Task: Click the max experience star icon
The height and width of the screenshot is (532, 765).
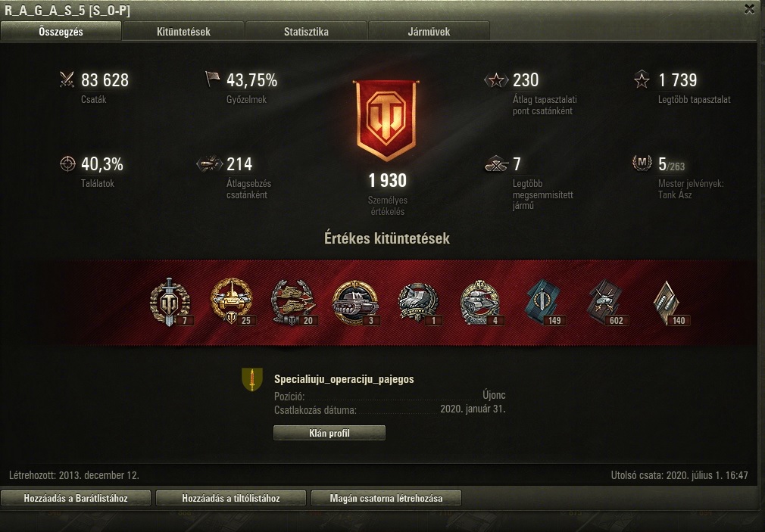Action: (642, 79)
